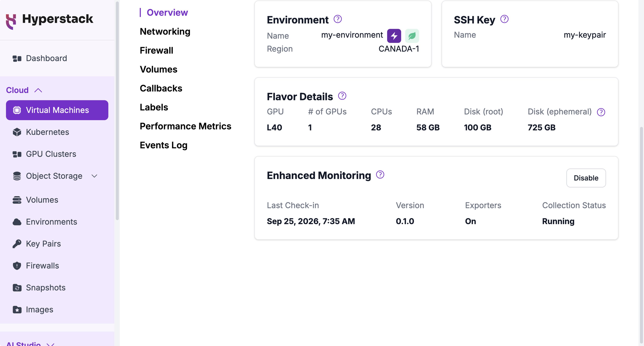Screen dimensions: 644x346
Task: Open Key Pairs page
Action: pyautogui.click(x=57, y=244)
